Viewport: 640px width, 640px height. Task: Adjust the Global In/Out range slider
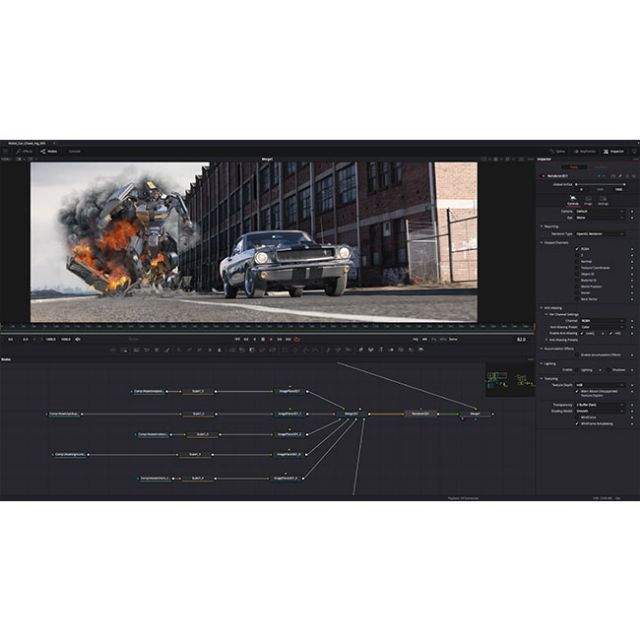tap(600, 184)
